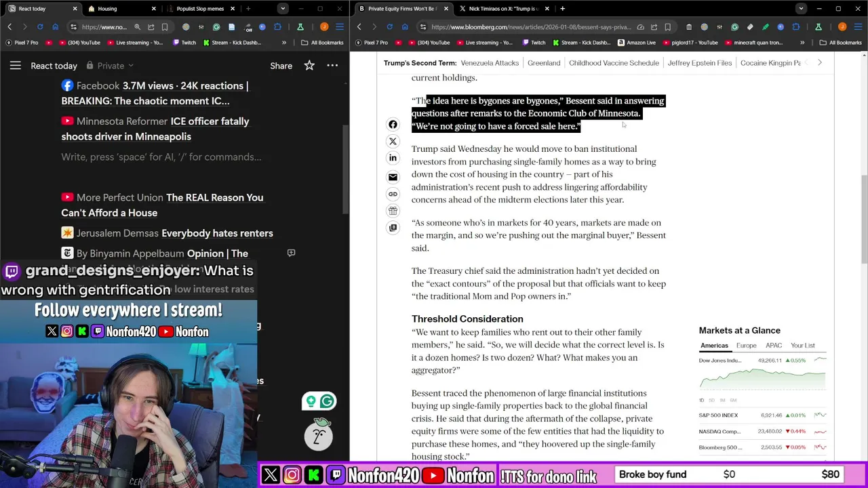Open the Extensions puzzle icon in the Bloomberg window
The image size is (868, 488).
pos(795,27)
